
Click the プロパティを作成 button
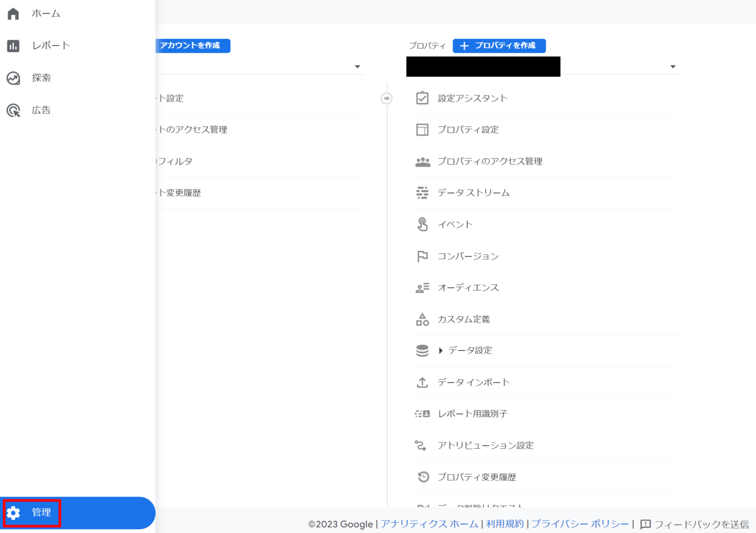499,45
